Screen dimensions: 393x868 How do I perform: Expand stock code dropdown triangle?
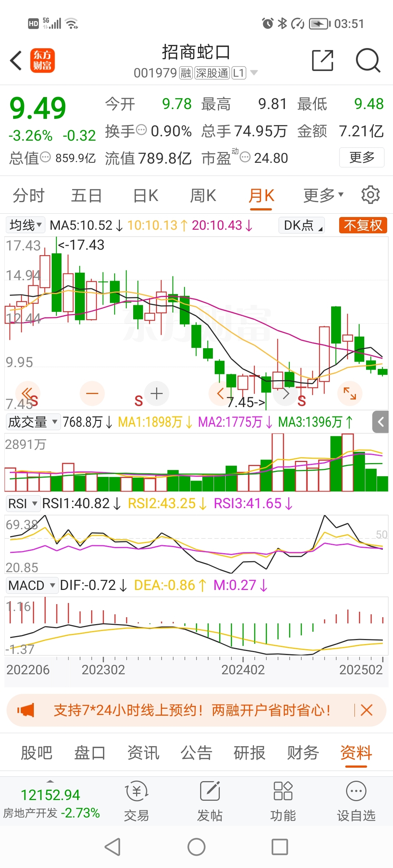[254, 73]
